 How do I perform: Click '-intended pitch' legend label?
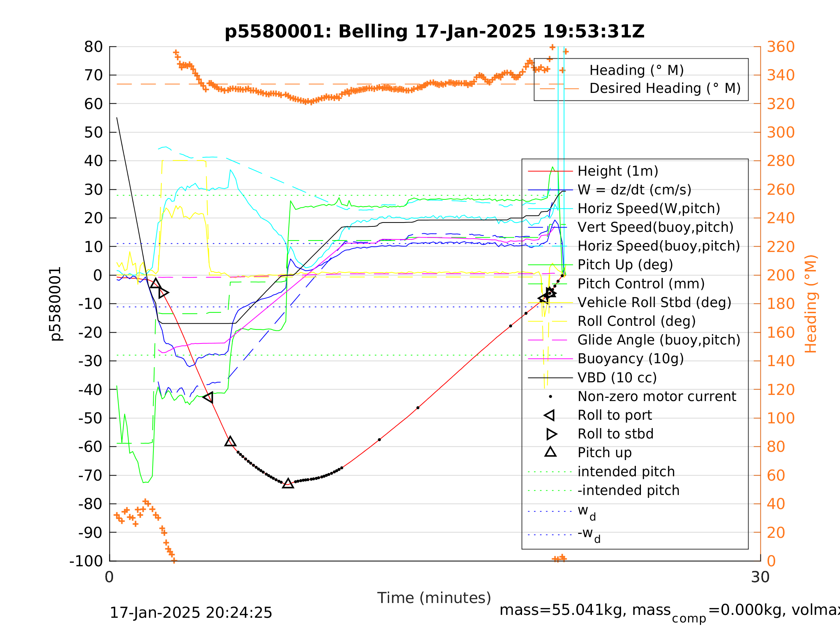[629, 491]
